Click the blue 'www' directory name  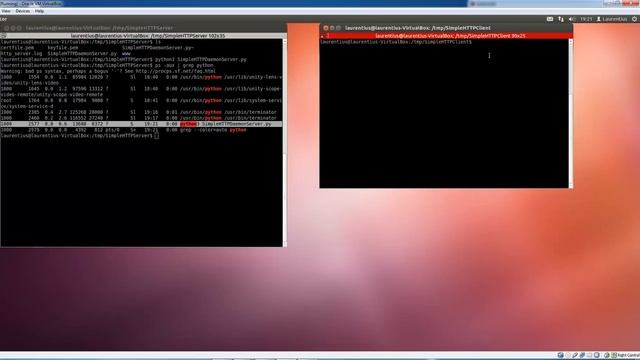(126, 53)
